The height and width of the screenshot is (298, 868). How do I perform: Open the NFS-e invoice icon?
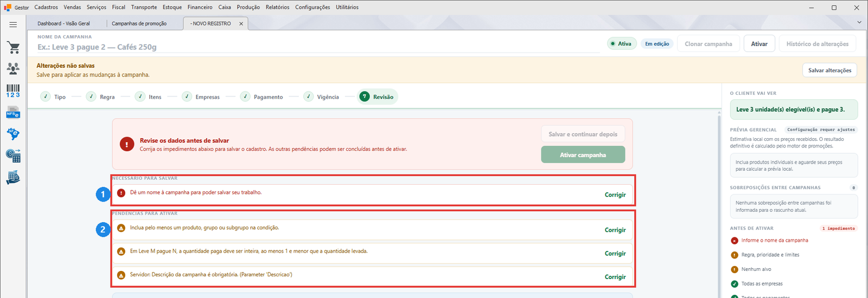point(13,113)
